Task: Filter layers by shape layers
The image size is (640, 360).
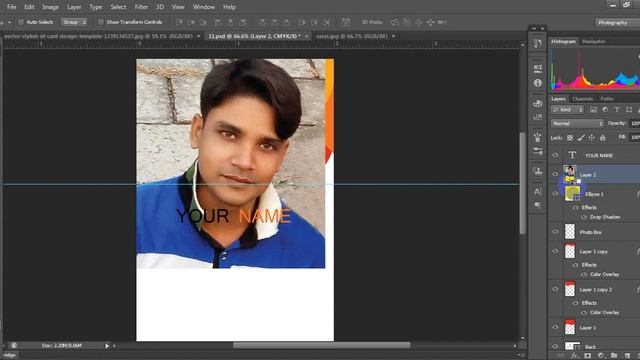Action: 629,109
